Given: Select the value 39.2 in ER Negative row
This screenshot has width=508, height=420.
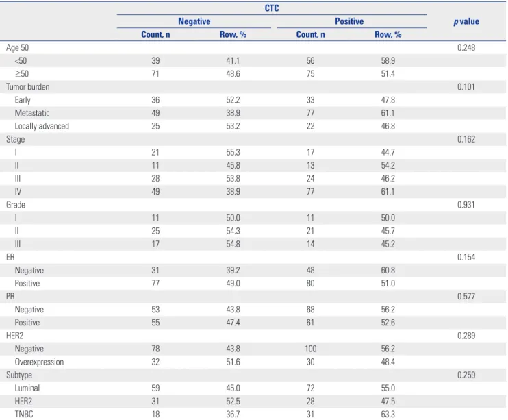Looking at the screenshot, I should tap(233, 270).
